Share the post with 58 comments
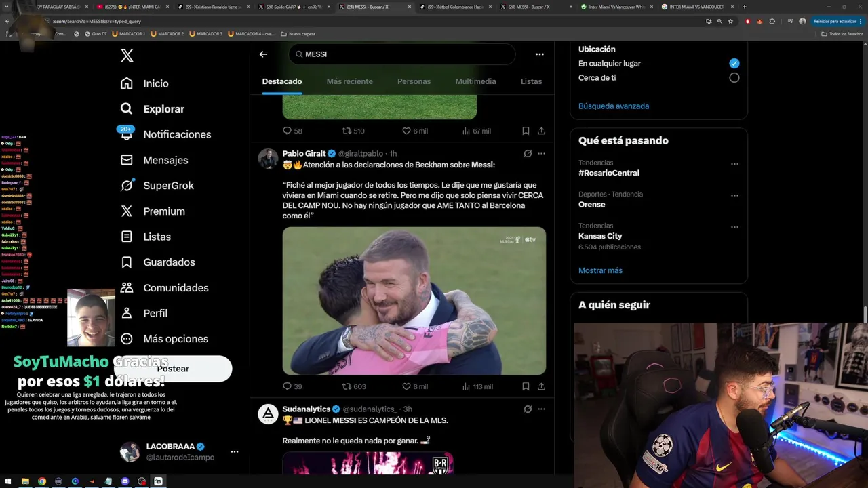 [x=541, y=131]
